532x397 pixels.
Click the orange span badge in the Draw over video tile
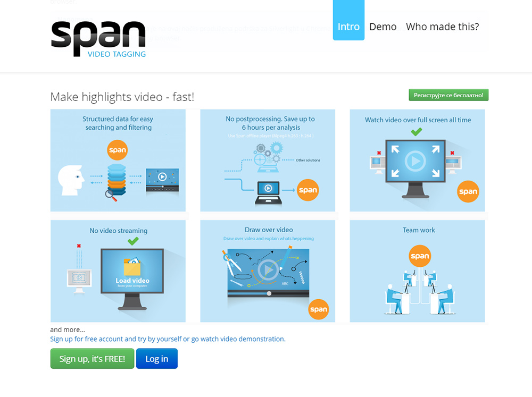[319, 309]
